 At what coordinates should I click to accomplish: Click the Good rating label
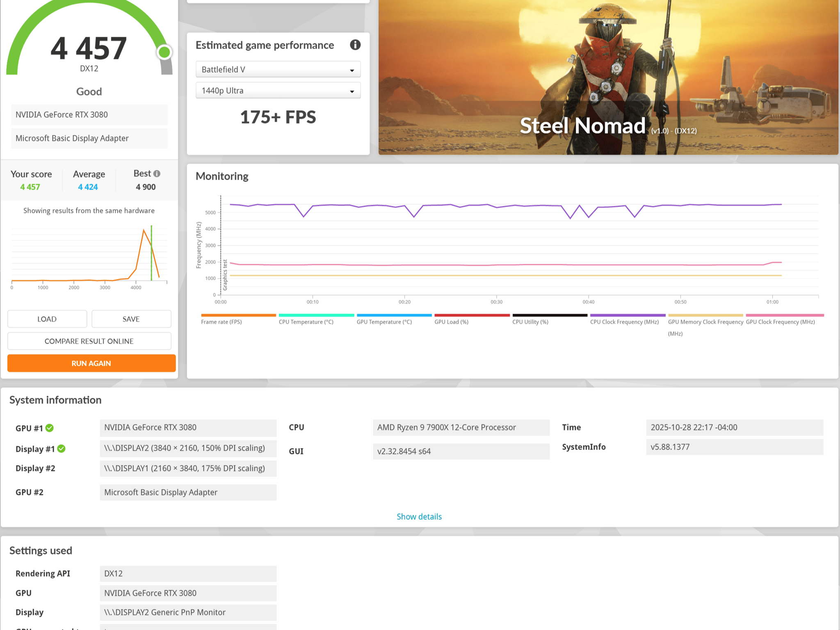89,91
